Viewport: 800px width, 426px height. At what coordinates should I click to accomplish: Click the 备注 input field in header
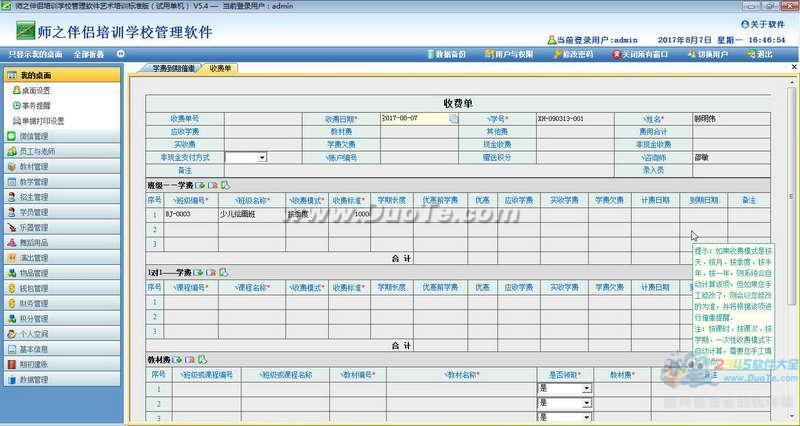(419, 170)
